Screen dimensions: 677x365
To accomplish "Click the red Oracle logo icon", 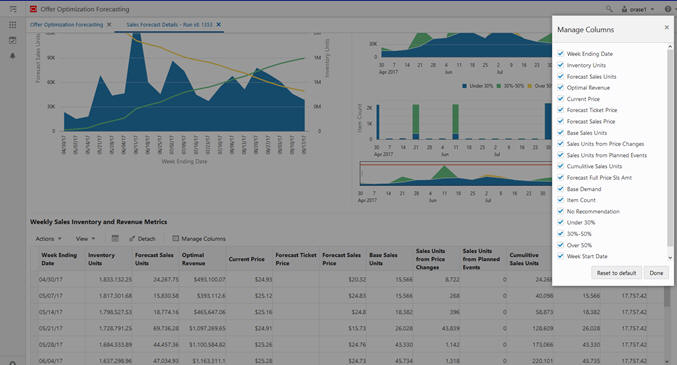I will (33, 9).
